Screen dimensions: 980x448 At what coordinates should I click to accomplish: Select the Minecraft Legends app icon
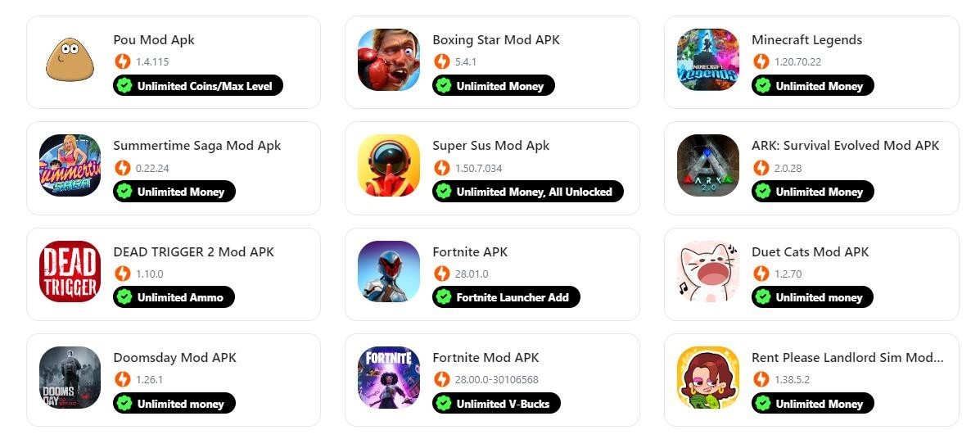(x=708, y=59)
